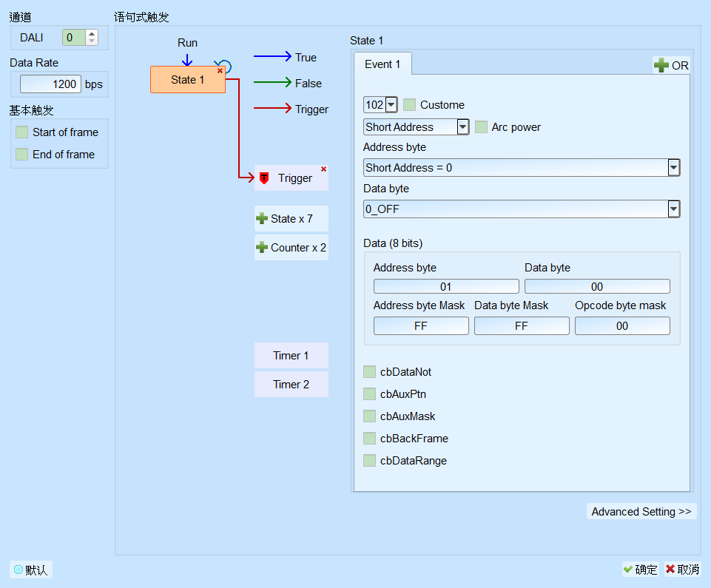Image resolution: width=711 pixels, height=588 pixels.
Task: Enable the End of frame checkbox
Action: (21, 155)
